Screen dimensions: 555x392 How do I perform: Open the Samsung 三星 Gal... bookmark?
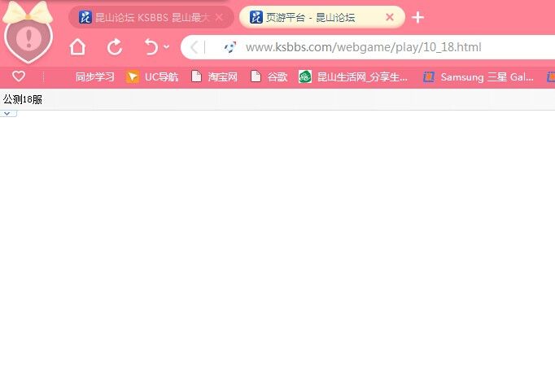(x=479, y=76)
